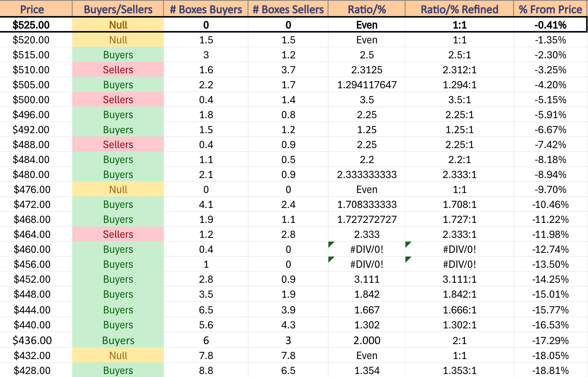The image size is (588, 377).
Task: Select the 5.6 boxes buyers cell
Action: pyautogui.click(x=206, y=325)
